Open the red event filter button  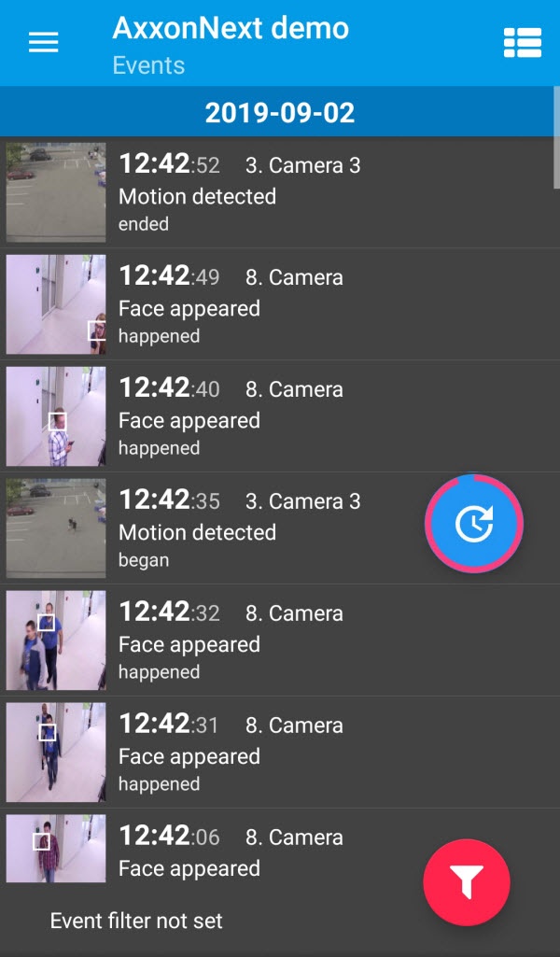[467, 880]
